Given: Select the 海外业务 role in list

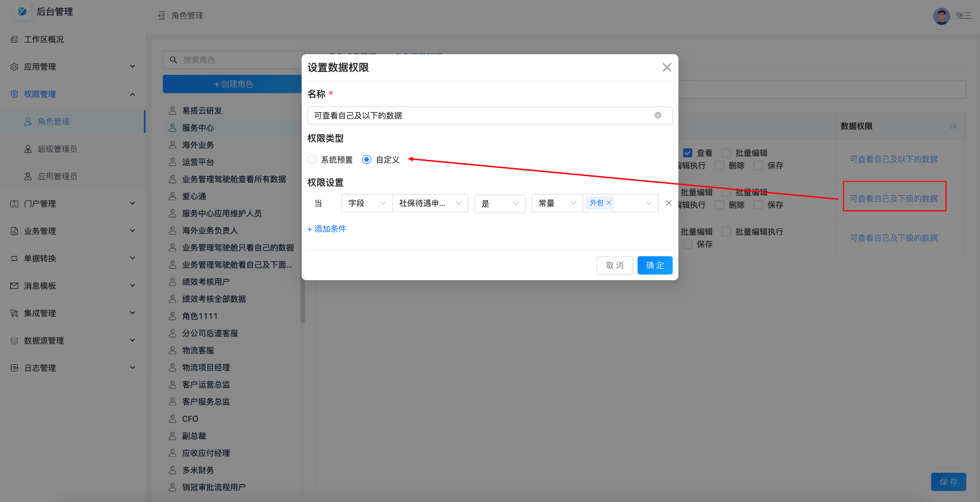Looking at the screenshot, I should [x=198, y=145].
